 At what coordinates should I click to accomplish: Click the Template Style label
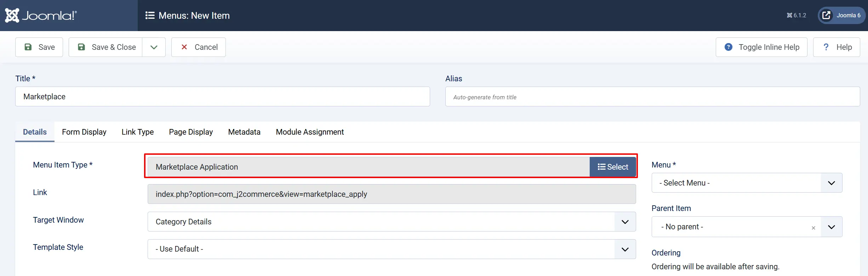[x=58, y=247]
